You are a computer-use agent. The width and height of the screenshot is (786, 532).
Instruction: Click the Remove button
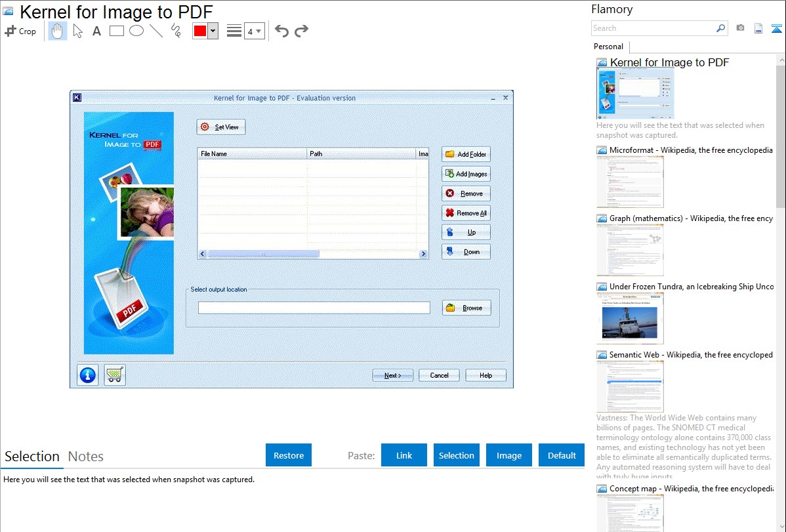[466, 193]
